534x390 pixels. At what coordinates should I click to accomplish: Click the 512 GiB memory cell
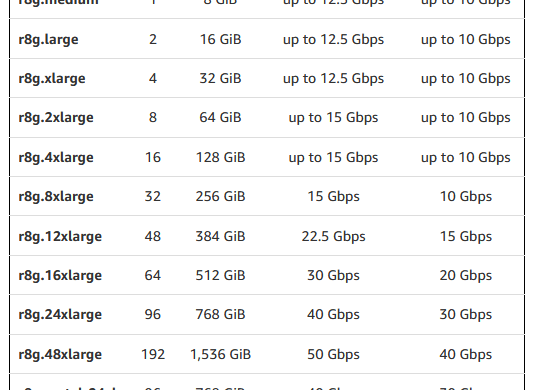(x=220, y=275)
